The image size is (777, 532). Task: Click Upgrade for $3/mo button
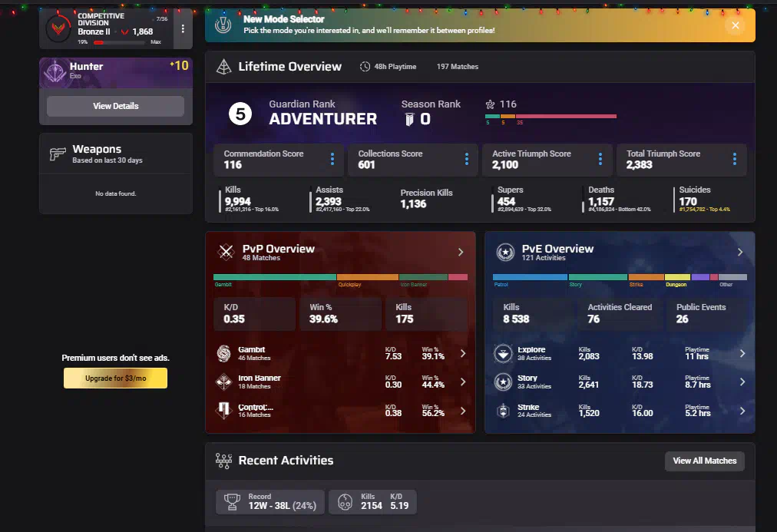115,378
